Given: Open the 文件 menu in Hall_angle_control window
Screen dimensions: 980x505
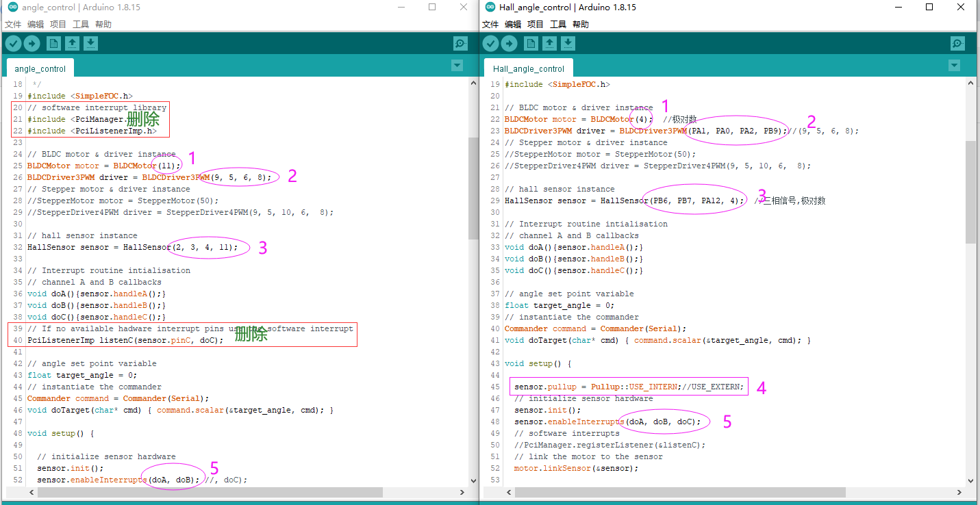Looking at the screenshot, I should [x=490, y=23].
